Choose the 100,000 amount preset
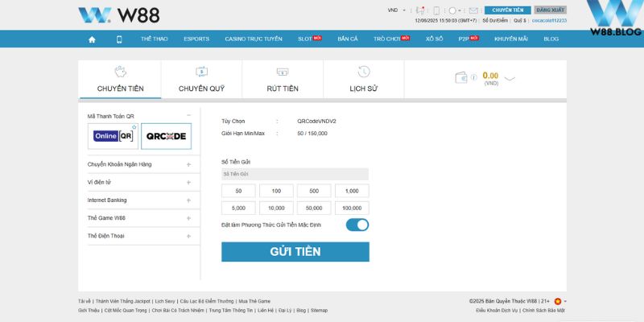Image resolution: width=644 pixels, height=322 pixels. click(x=352, y=208)
